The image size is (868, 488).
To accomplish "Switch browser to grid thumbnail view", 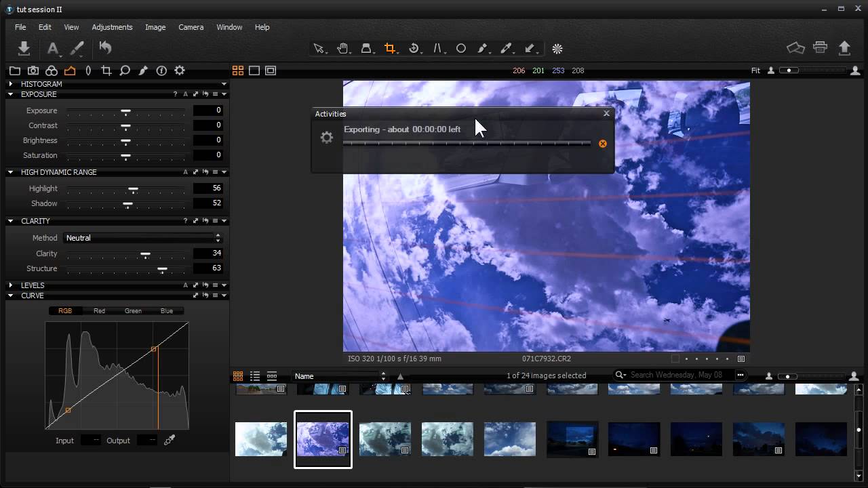I will pyautogui.click(x=238, y=376).
